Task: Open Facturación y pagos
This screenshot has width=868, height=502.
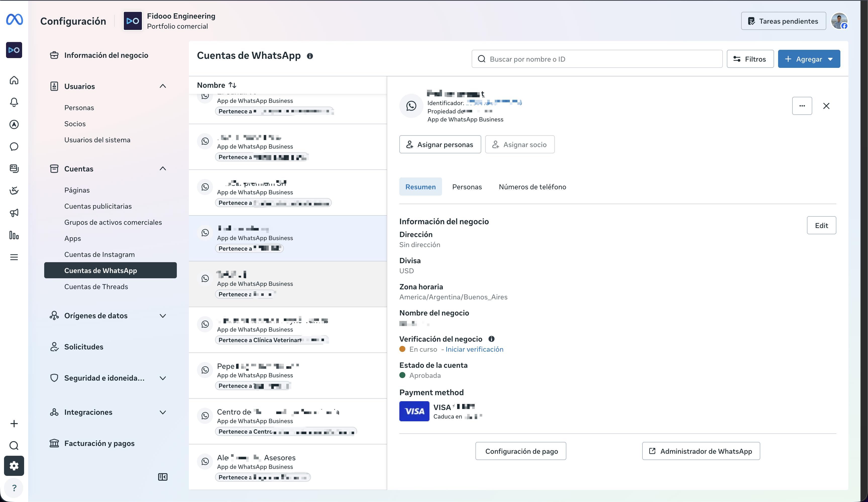Action: [x=99, y=443]
